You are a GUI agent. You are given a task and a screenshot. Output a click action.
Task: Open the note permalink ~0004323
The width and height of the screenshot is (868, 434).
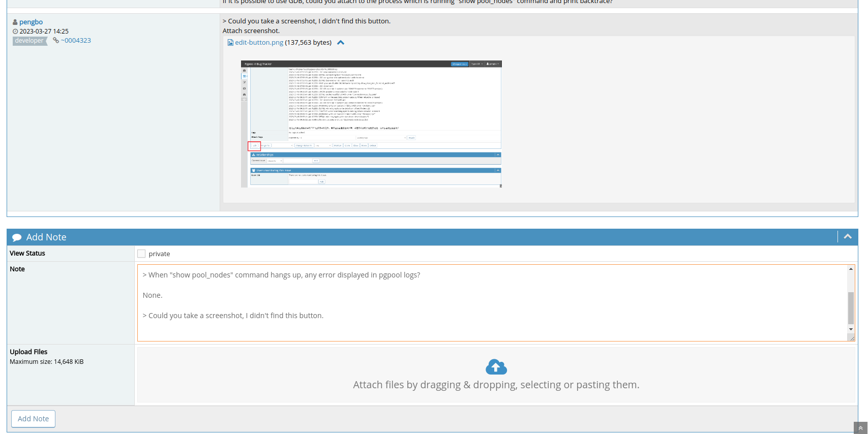(76, 41)
